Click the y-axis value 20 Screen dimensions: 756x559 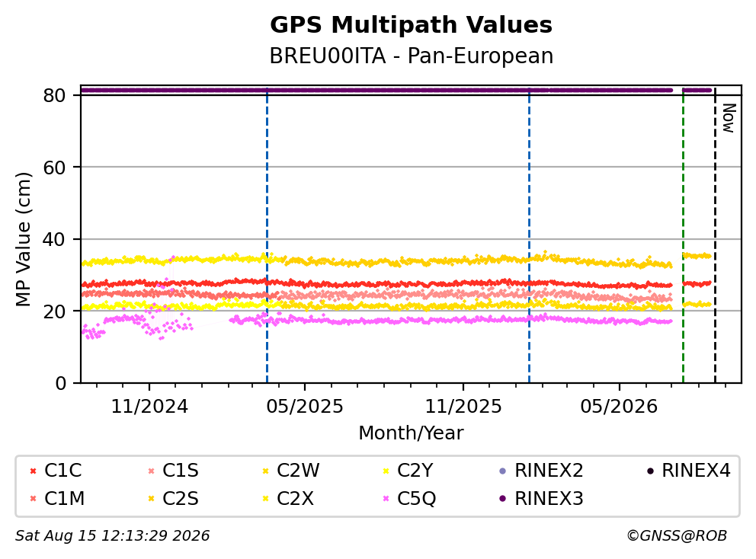[x=54, y=311]
